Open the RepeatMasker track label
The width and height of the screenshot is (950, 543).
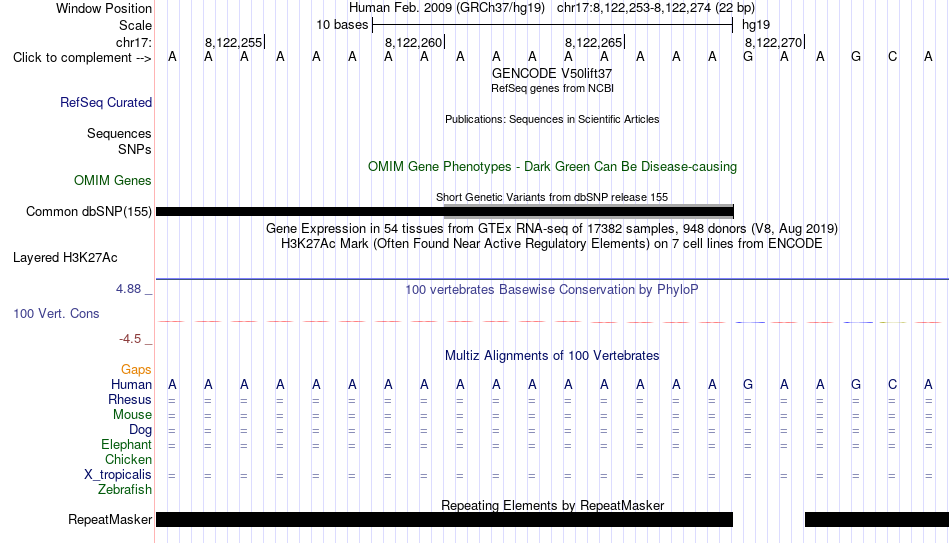(110, 519)
